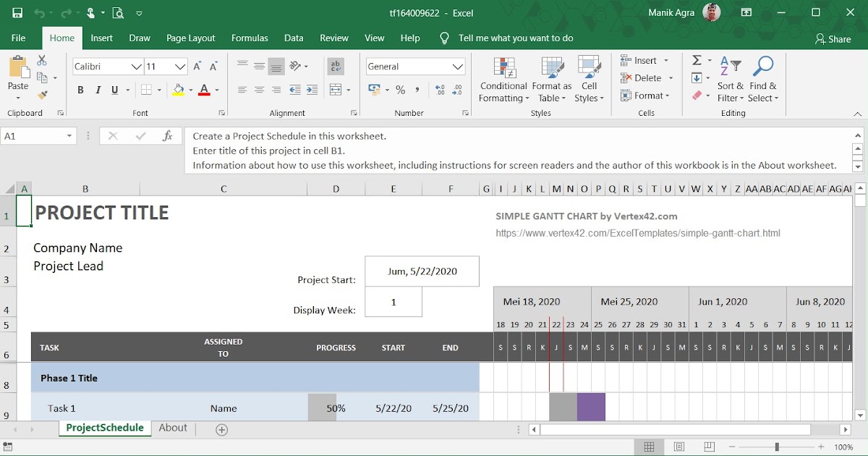Click the Format cells button
Image resolution: width=868 pixels, height=456 pixels.
pyautogui.click(x=645, y=96)
